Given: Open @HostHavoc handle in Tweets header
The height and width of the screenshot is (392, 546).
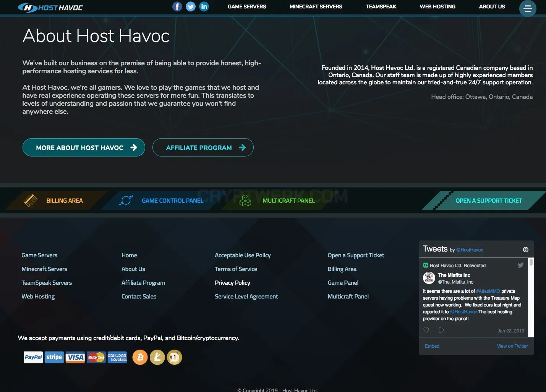Looking at the screenshot, I should 470,250.
